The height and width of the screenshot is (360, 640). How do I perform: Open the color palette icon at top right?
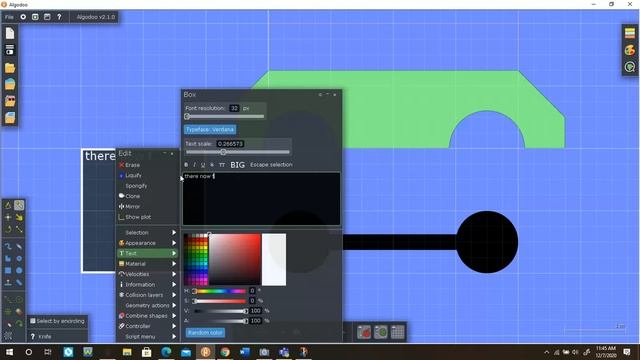pyautogui.click(x=630, y=50)
